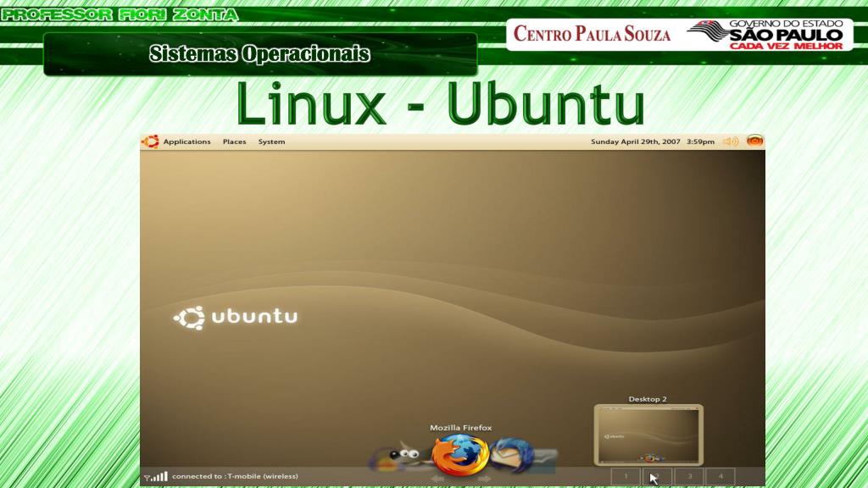Click the 'connected to :T-mobile (wireless)' text
This screenshot has height=488, width=868.
pos(235,476)
